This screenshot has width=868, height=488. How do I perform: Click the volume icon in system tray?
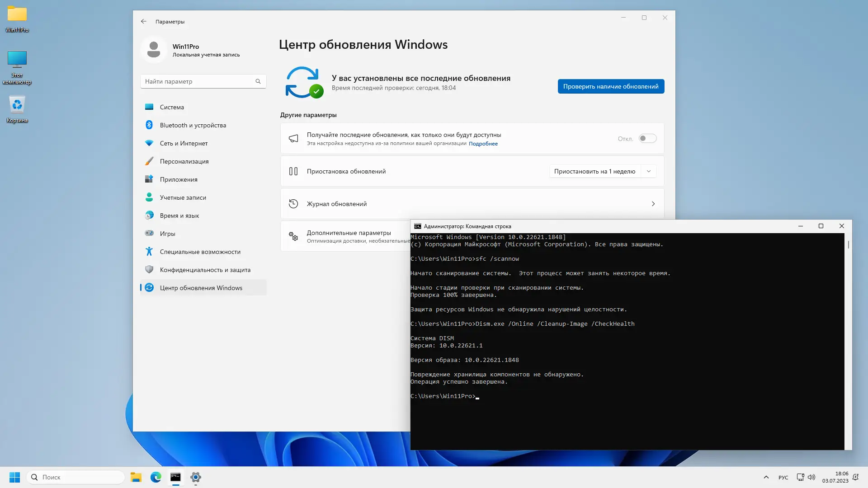coord(811,477)
